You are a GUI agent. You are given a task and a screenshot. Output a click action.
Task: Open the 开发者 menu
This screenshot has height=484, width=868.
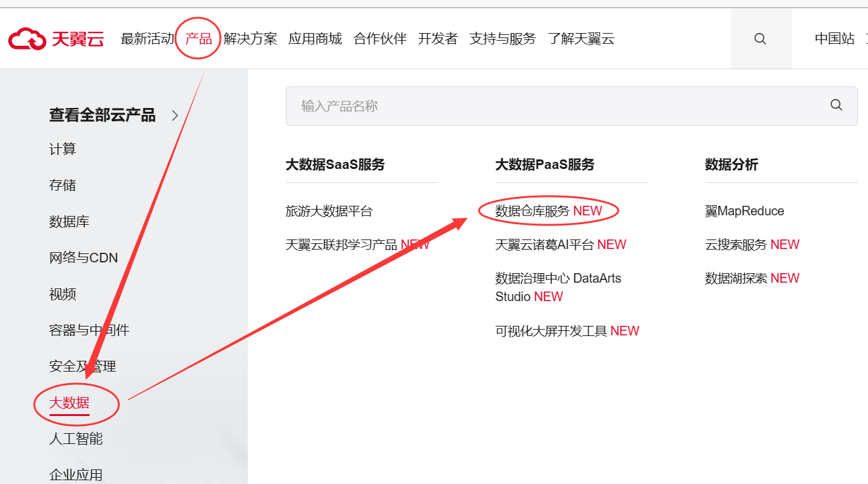pos(438,39)
